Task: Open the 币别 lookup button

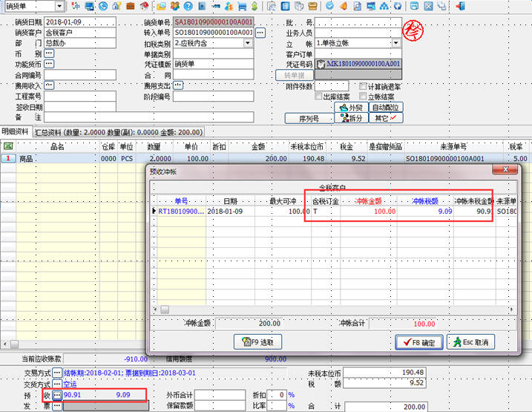Action: pyautogui.click(x=49, y=53)
